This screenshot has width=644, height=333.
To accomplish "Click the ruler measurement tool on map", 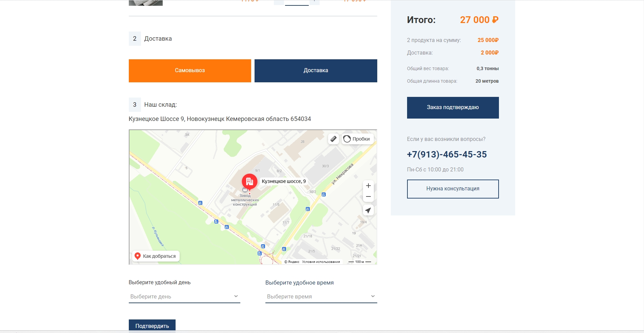I will tap(334, 139).
